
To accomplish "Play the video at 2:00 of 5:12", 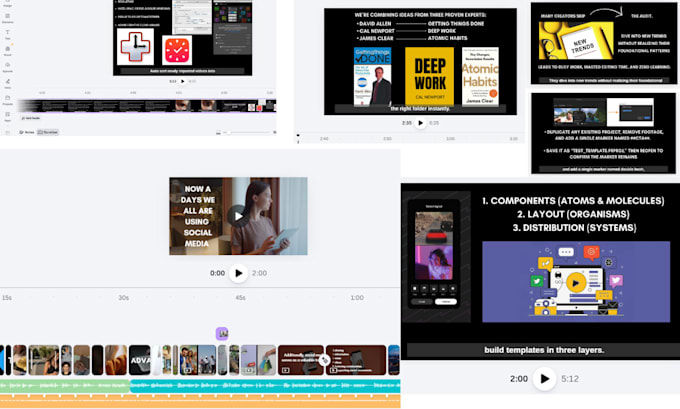I will click(544, 379).
